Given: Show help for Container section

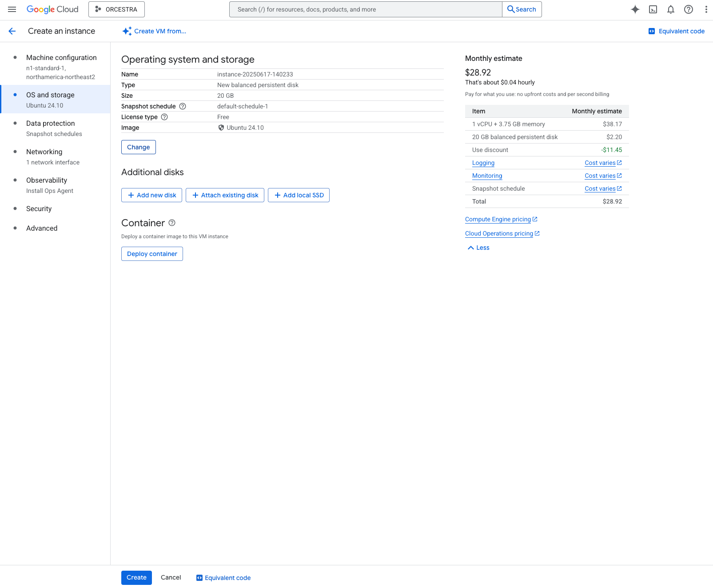Looking at the screenshot, I should (x=172, y=223).
